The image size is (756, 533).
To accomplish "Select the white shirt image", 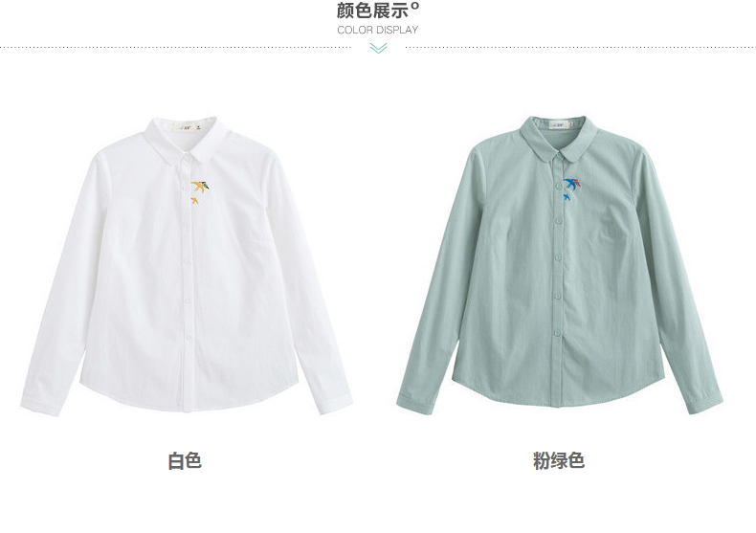I will click(x=186, y=265).
